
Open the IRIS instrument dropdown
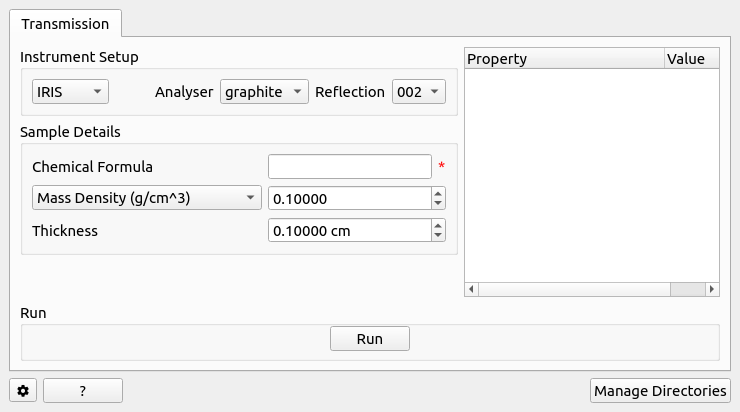point(70,92)
